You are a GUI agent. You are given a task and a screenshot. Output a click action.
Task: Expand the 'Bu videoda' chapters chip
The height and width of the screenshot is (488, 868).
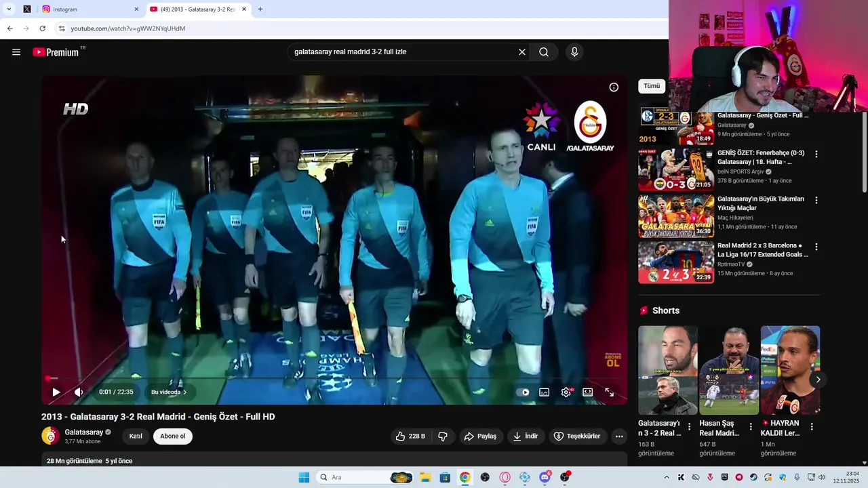(169, 392)
